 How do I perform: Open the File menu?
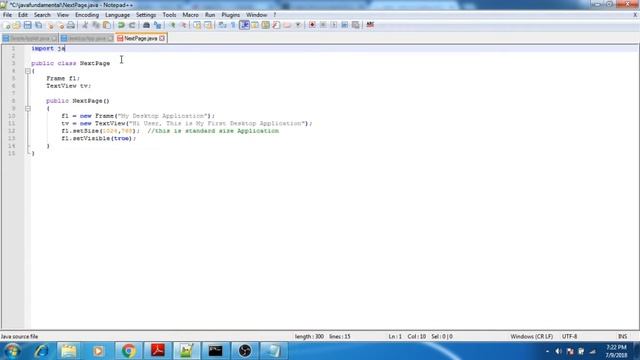(x=7, y=15)
